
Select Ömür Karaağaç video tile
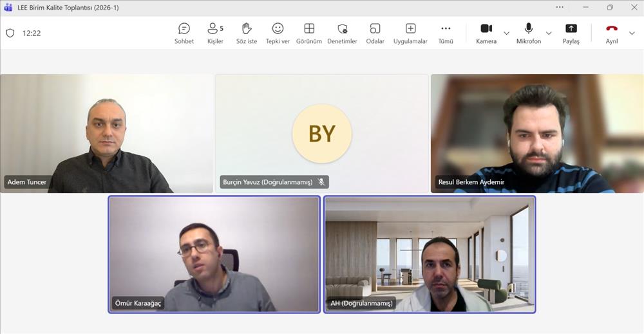(x=214, y=254)
